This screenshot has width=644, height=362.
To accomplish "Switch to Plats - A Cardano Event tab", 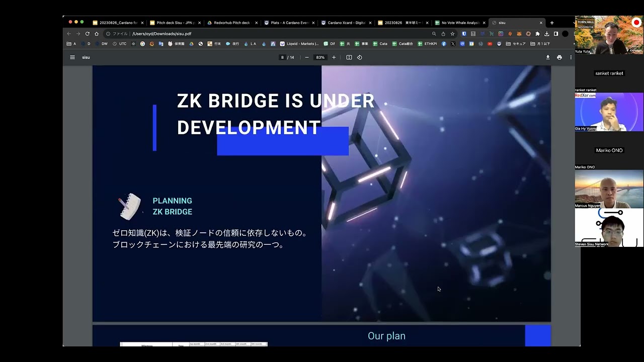I will click(x=289, y=23).
